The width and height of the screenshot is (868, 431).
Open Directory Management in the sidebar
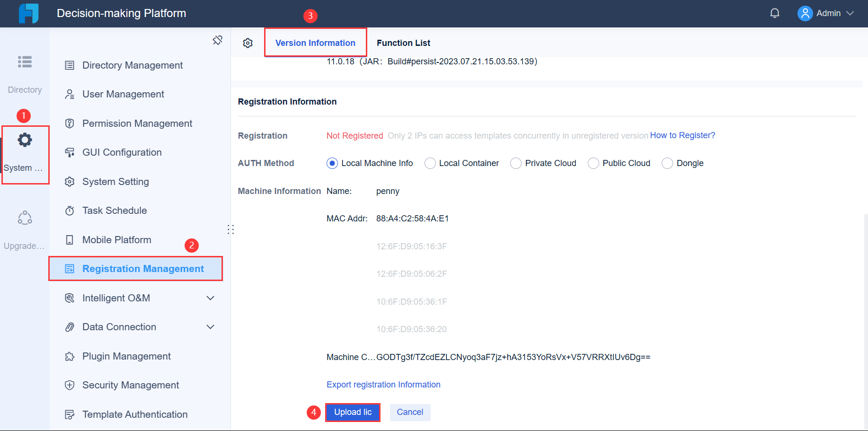(x=133, y=65)
